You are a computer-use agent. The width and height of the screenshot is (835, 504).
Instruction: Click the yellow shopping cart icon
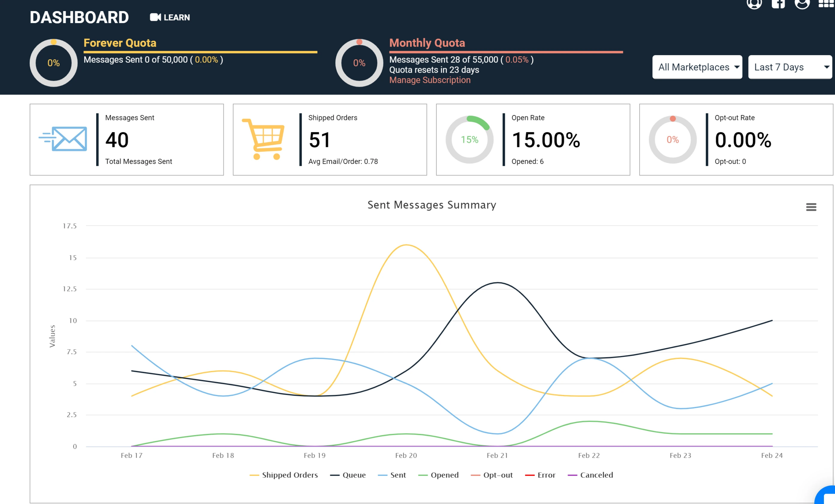[x=264, y=139]
